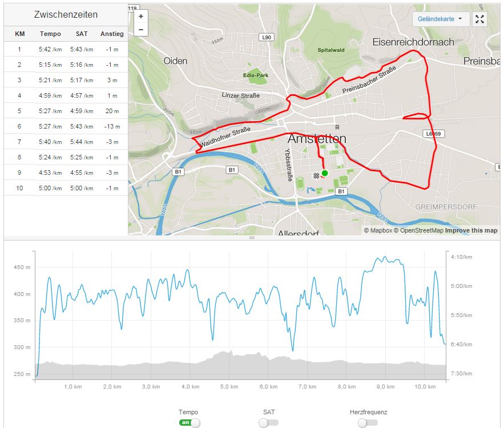504x428 pixels.
Task: Open the Geländekarte map style dropdown
Action: click(440, 19)
